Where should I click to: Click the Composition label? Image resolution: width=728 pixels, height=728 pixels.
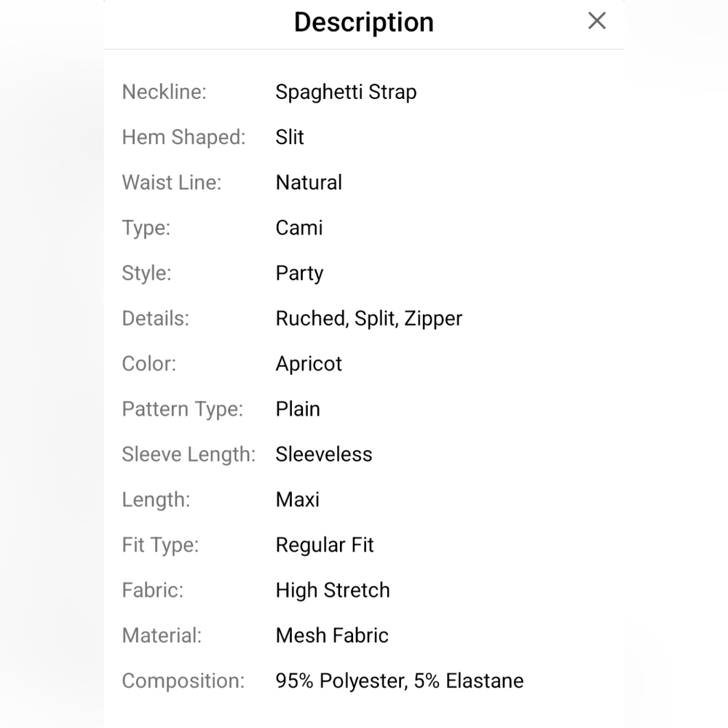(183, 681)
